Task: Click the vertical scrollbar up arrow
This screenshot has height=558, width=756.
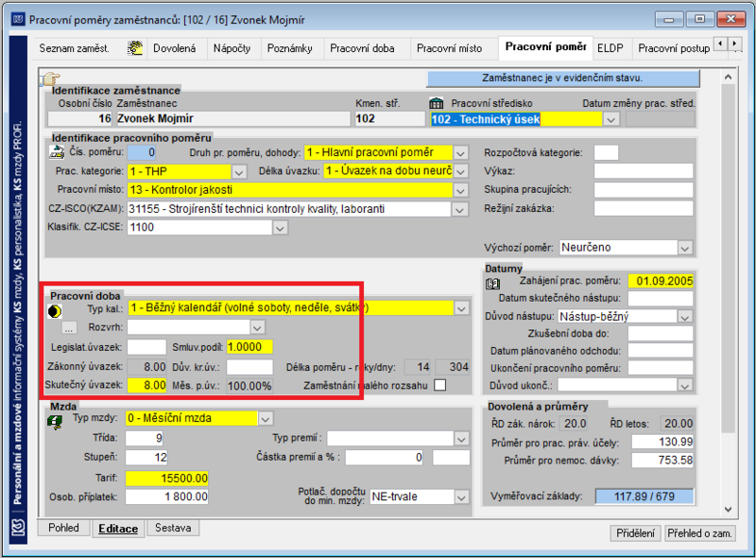Action: 728,78
